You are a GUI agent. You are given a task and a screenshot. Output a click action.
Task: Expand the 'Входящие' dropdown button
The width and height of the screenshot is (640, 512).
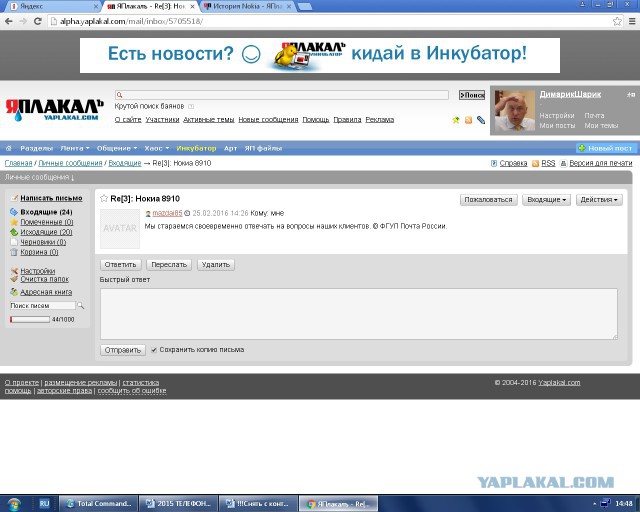547,200
